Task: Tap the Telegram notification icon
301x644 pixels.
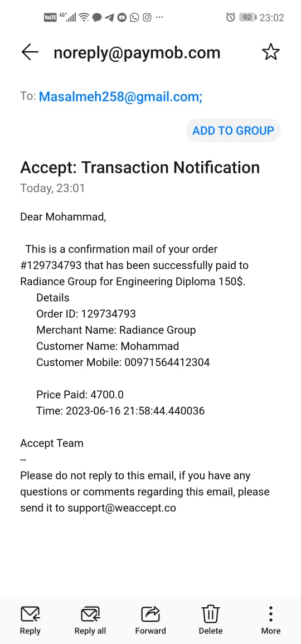Action: pyautogui.click(x=109, y=17)
